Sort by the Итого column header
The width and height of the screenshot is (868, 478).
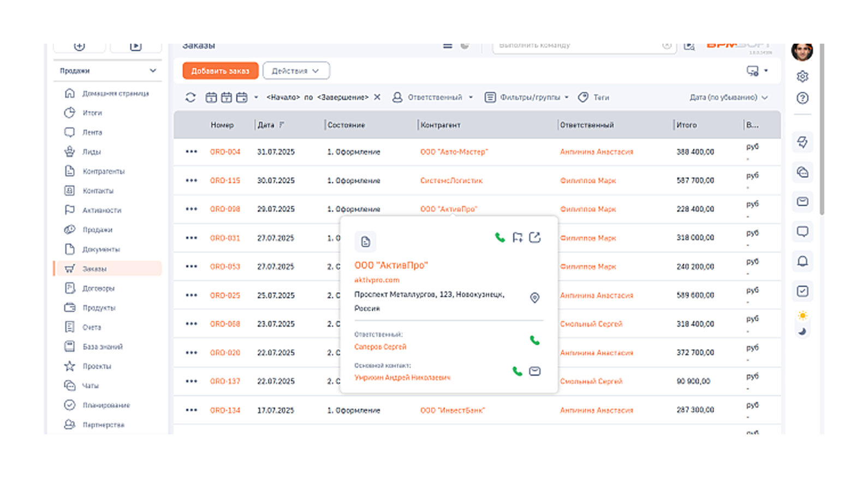[687, 125]
